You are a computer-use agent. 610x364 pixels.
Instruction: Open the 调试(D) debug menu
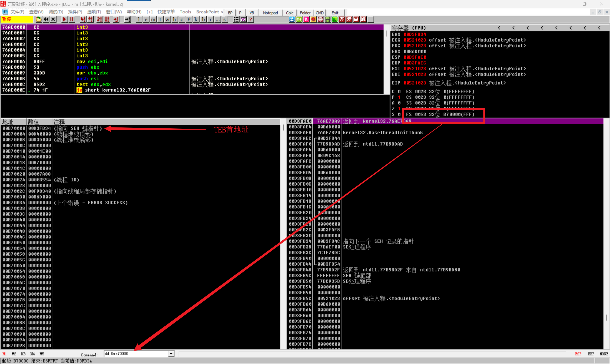click(x=56, y=12)
